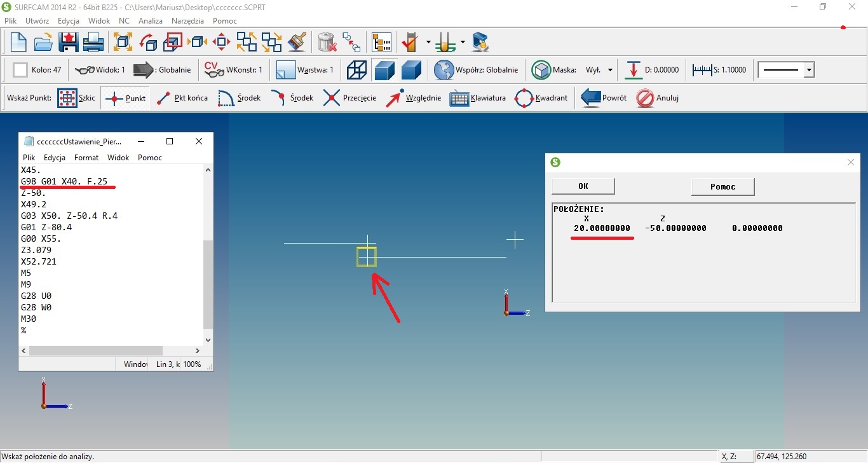
Task: Click the Anuluj cancel button
Action: [658, 98]
